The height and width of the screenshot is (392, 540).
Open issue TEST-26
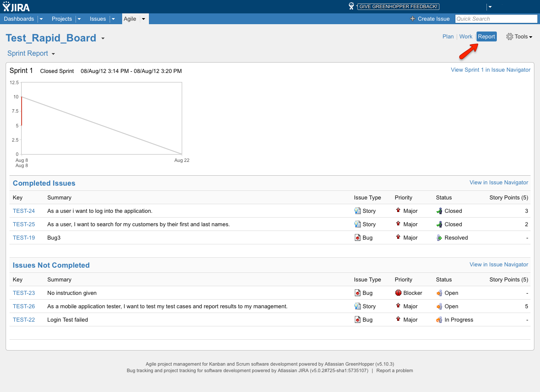[24, 307]
